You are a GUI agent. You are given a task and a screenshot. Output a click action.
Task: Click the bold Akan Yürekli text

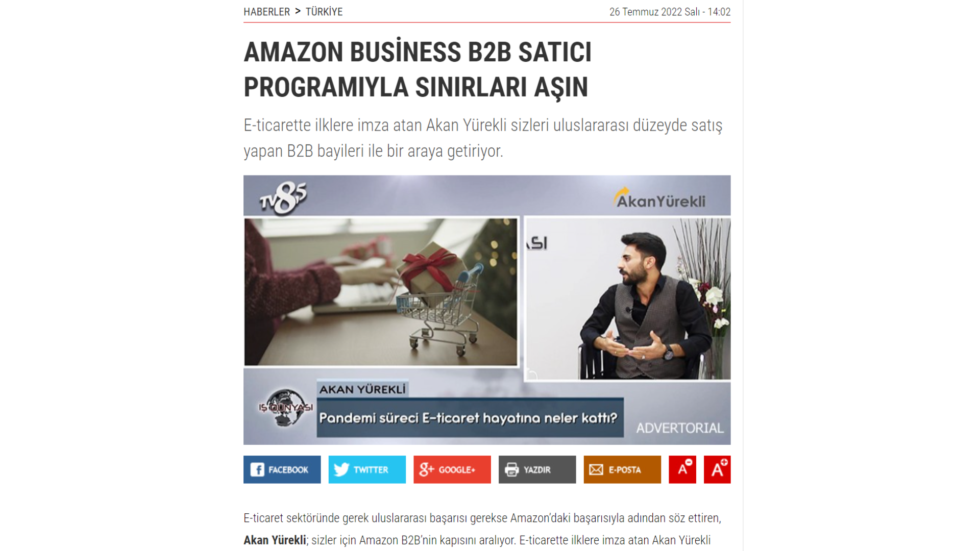pyautogui.click(x=275, y=540)
